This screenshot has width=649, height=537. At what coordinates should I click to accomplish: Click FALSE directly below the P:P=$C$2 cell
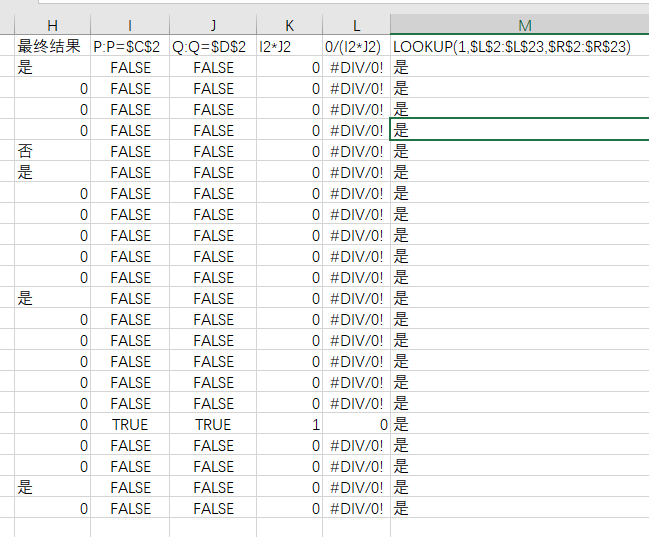point(130,67)
